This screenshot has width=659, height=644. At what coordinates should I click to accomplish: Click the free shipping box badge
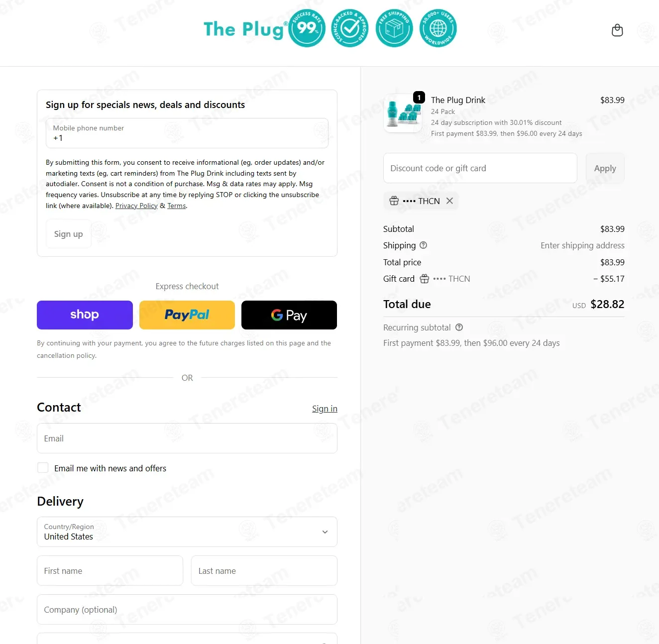pos(394,28)
